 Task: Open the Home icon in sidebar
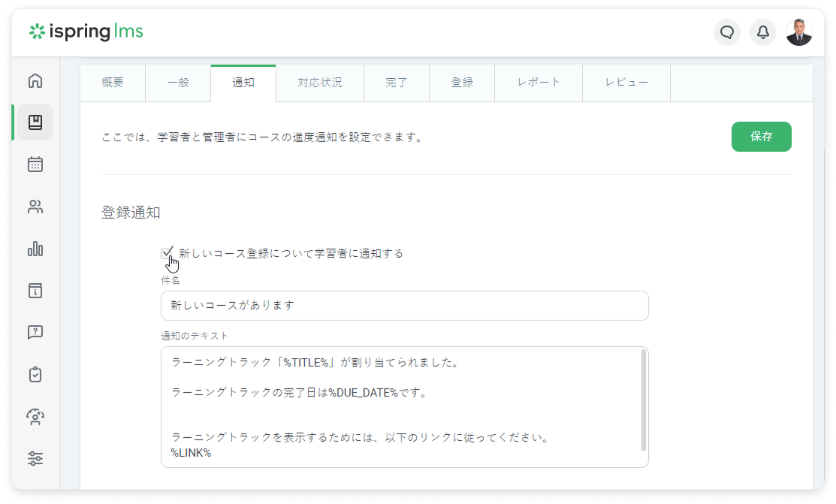[35, 81]
